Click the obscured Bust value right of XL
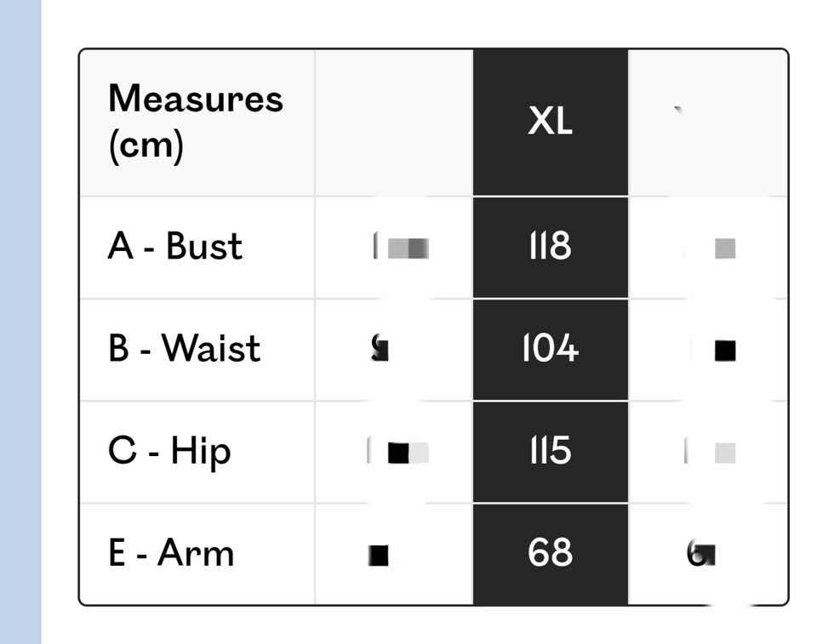 tap(723, 248)
